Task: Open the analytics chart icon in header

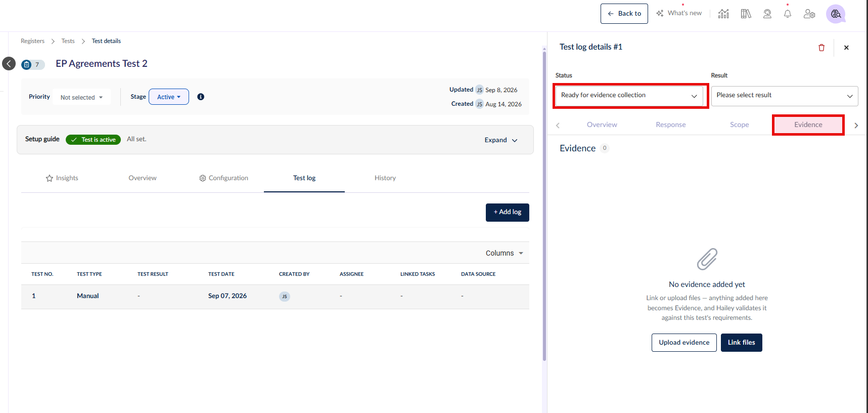Action: click(x=723, y=14)
